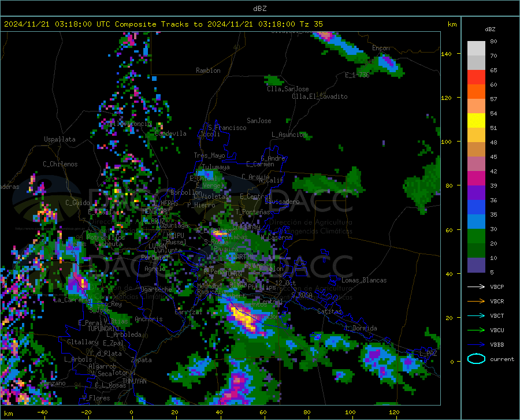Image resolution: width=520 pixels, height=420 pixels.
Task: Click the 'Tulumaya' map label
Action: [216, 167]
